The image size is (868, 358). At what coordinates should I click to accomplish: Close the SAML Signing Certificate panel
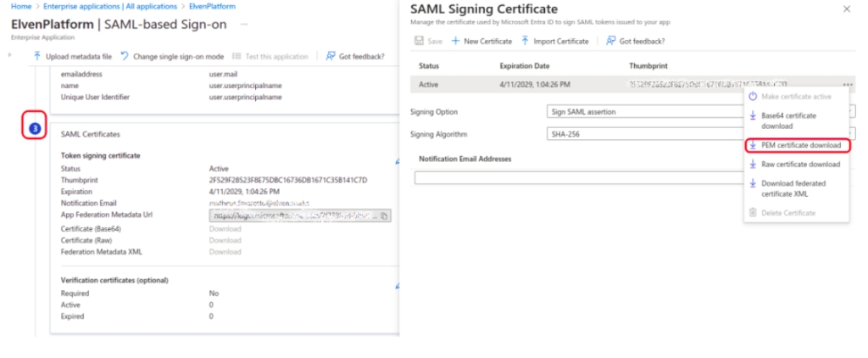[847, 8]
